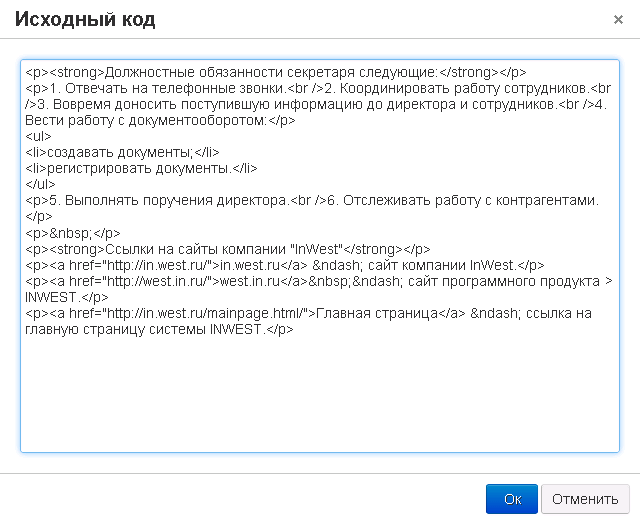
Task: Close the Исходный код dialog with X
Action: pyautogui.click(x=618, y=19)
